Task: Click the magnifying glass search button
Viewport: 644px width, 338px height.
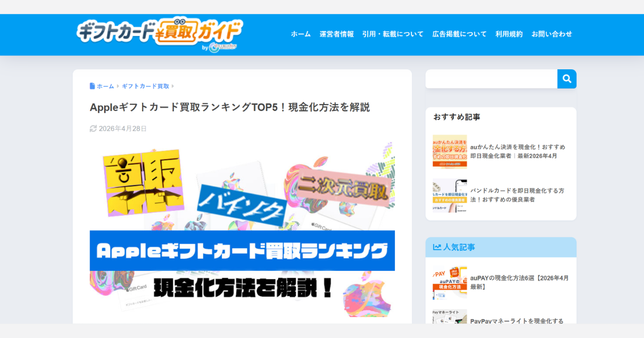Action: click(567, 79)
